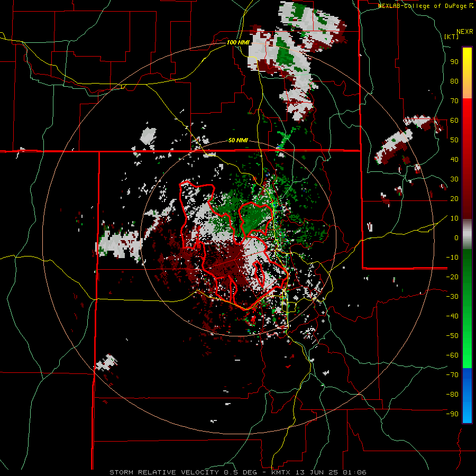
Task: Select the -20 scale label
Action: point(452,277)
